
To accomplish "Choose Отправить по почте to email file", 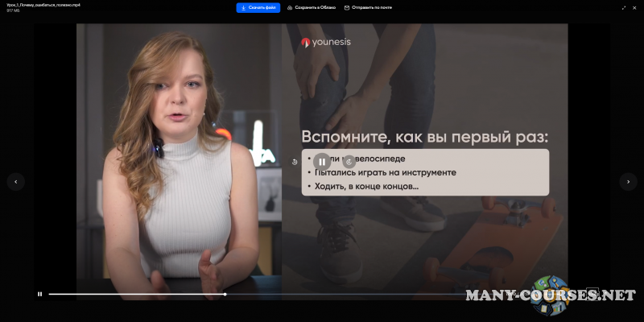I will (x=368, y=7).
